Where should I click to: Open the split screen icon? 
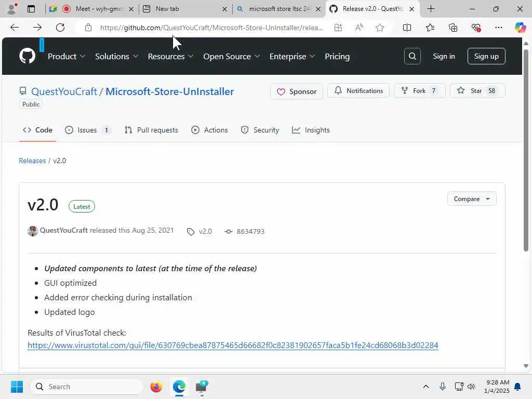(407, 28)
